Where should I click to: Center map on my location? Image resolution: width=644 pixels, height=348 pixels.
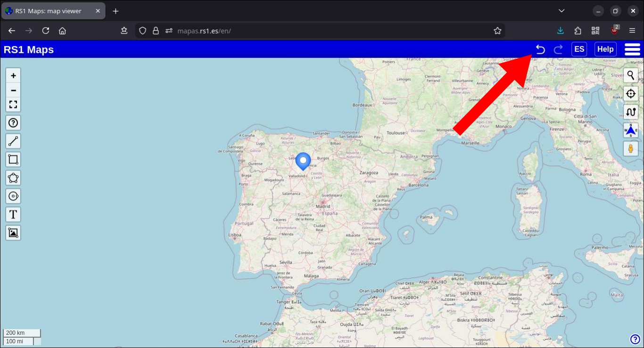[631, 94]
